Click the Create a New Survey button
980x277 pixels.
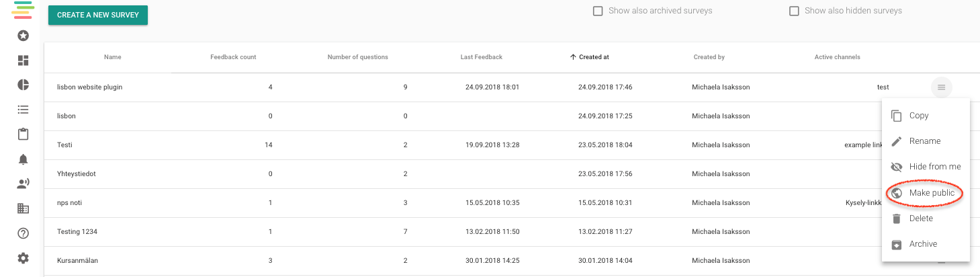[98, 15]
